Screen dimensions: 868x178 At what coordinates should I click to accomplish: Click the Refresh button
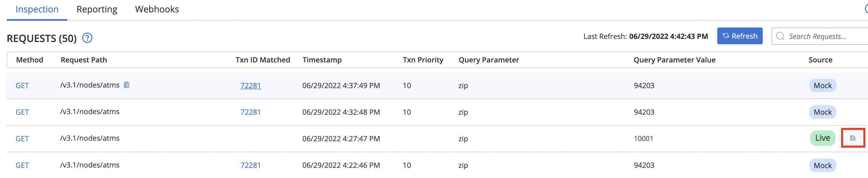point(740,36)
